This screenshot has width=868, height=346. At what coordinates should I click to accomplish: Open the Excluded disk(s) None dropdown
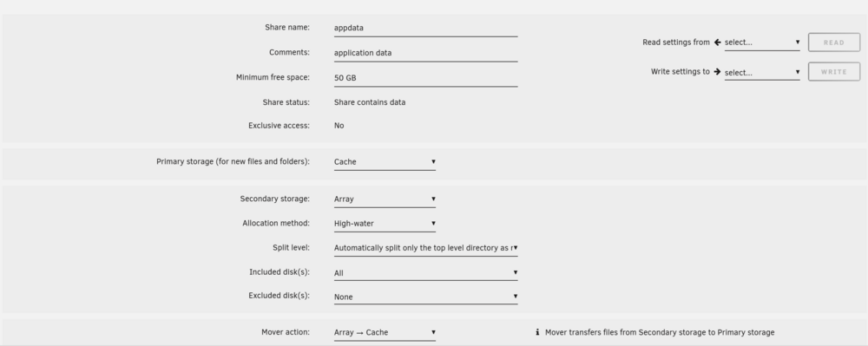coord(425,297)
